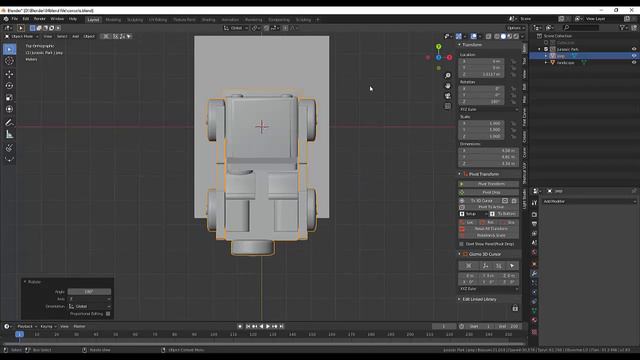Jump to first frame in timeline
Screen dimensions: 640x360
(248, 327)
